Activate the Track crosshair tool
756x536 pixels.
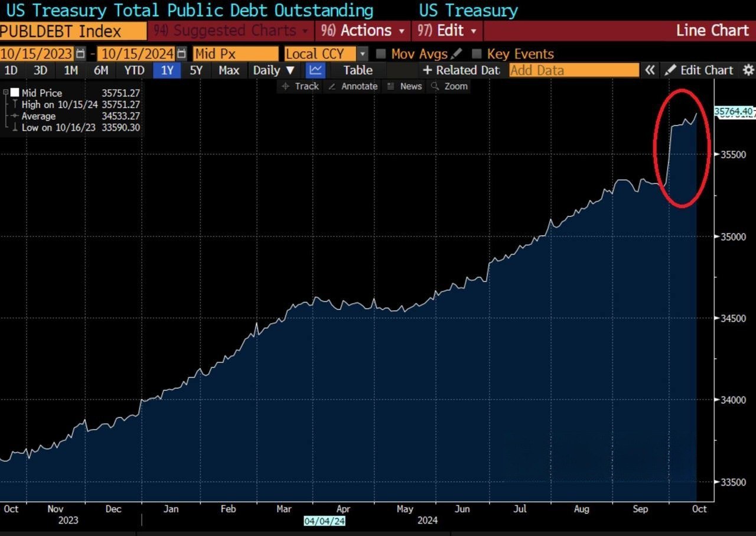coord(300,86)
